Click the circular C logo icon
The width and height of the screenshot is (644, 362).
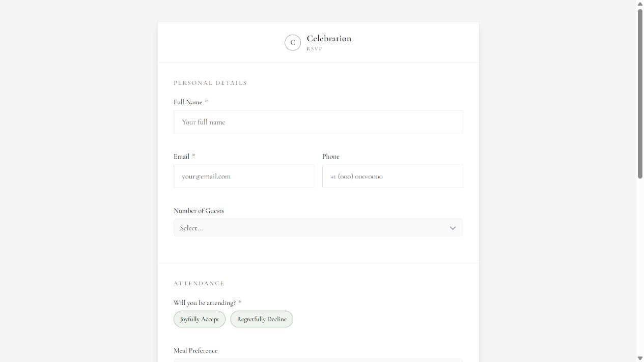(x=293, y=43)
